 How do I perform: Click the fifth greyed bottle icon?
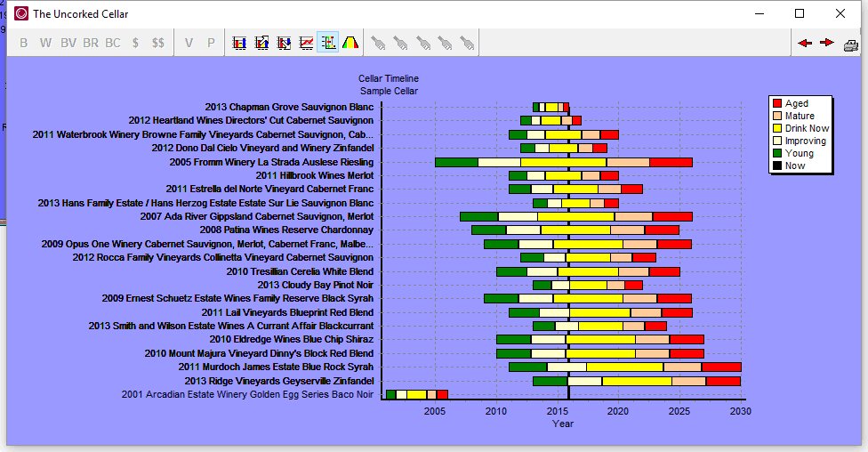coord(467,43)
